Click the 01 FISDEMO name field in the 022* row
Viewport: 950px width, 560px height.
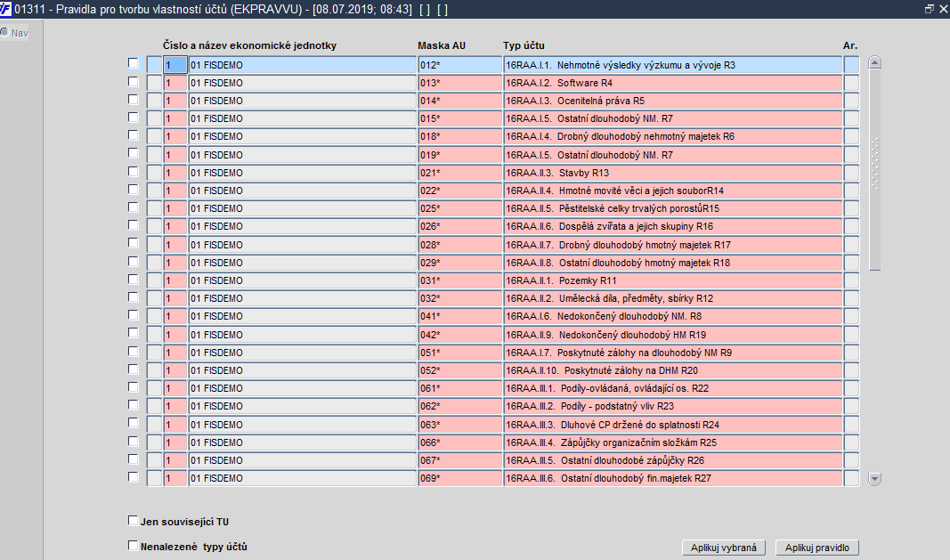click(x=303, y=191)
